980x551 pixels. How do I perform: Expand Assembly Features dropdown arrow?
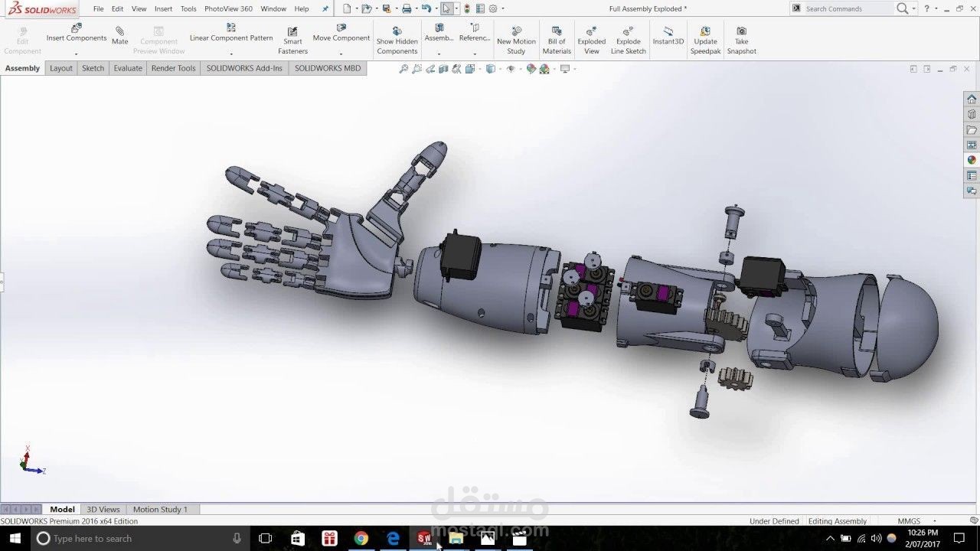439,54
